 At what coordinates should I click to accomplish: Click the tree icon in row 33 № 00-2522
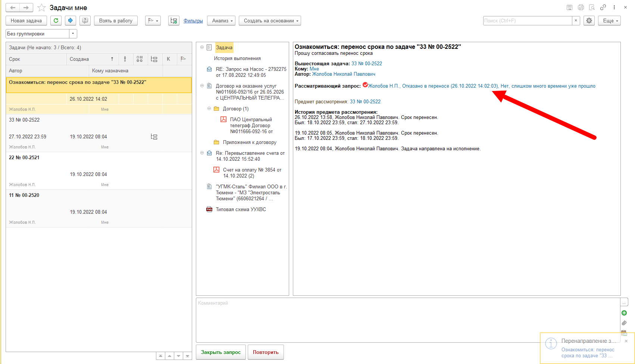point(154,137)
